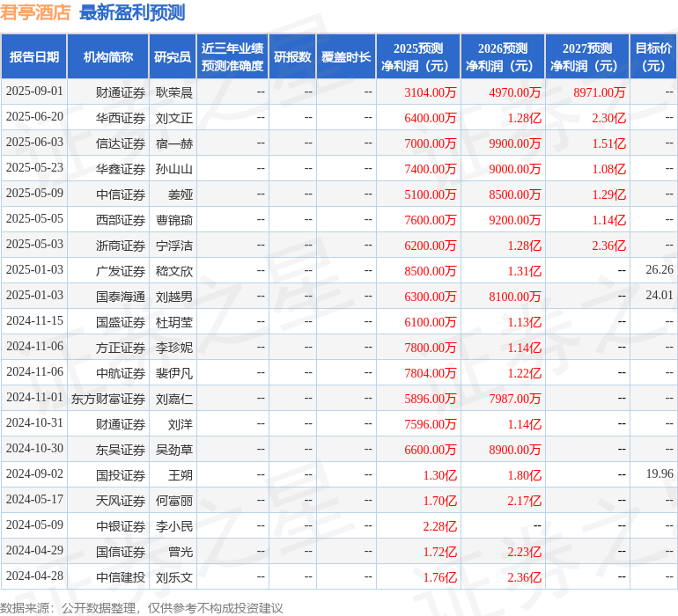The width and height of the screenshot is (678, 616).
Task: Click the 2026预测净利润 column header
Action: (502, 57)
